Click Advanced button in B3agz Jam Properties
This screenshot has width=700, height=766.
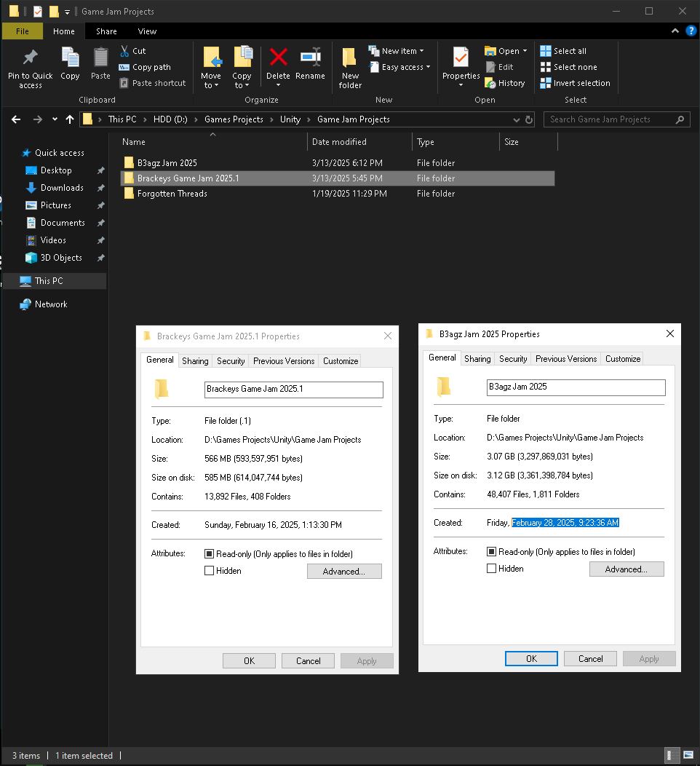click(x=627, y=569)
